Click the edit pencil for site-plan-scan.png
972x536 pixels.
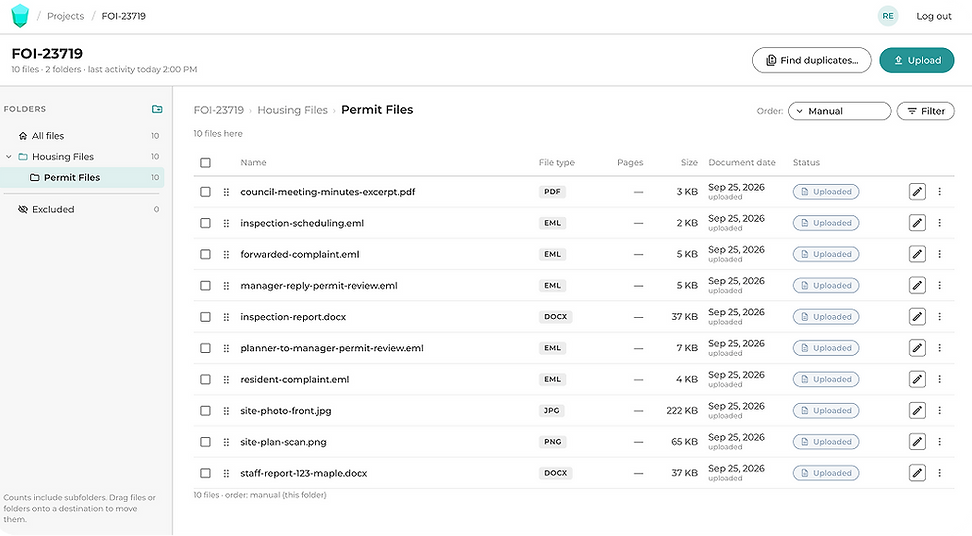(917, 442)
